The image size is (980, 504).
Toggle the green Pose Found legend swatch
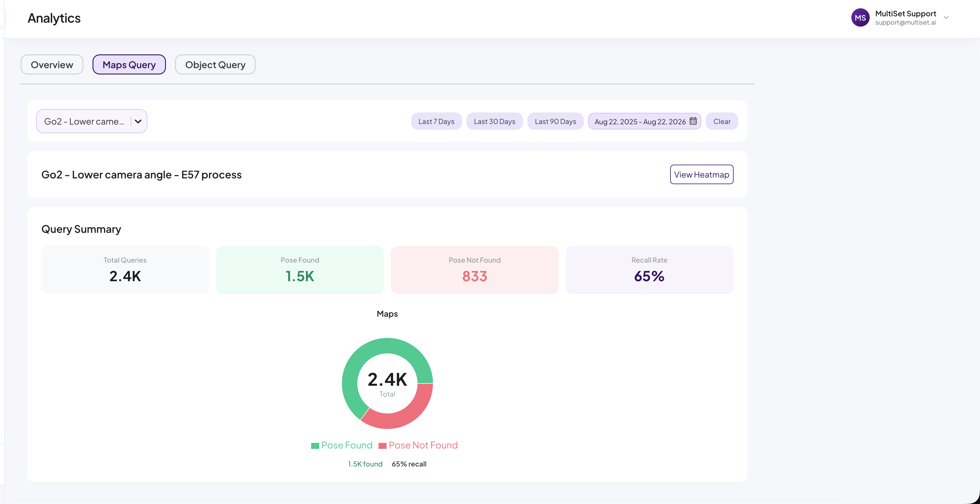(x=315, y=446)
